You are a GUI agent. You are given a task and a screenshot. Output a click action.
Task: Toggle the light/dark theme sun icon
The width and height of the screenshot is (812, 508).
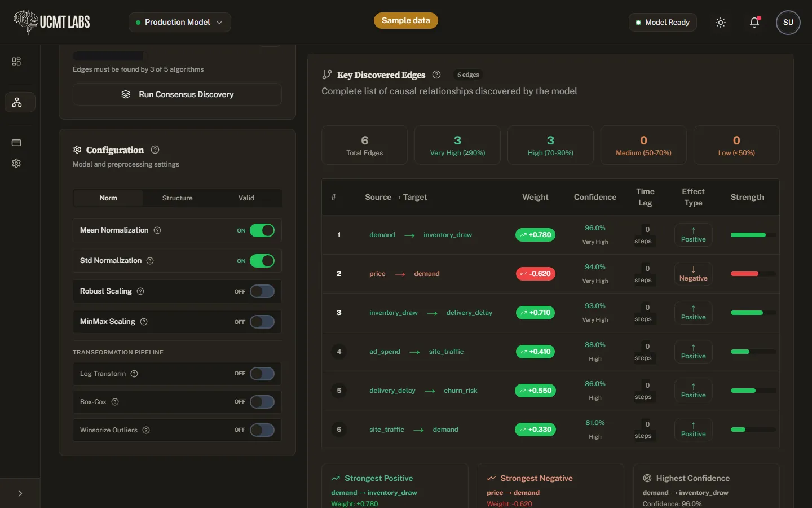point(721,23)
